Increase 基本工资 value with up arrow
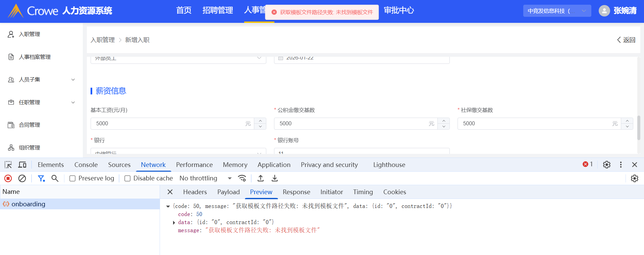 click(x=260, y=121)
